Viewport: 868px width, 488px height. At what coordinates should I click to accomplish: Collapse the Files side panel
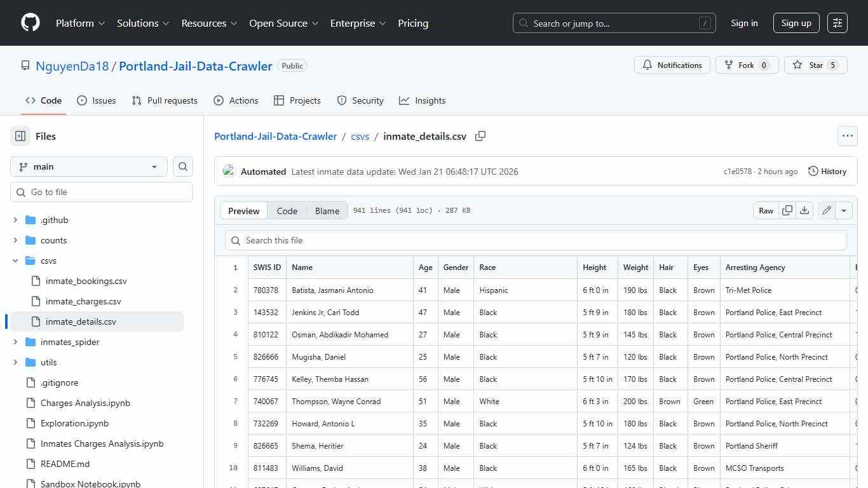click(x=20, y=136)
